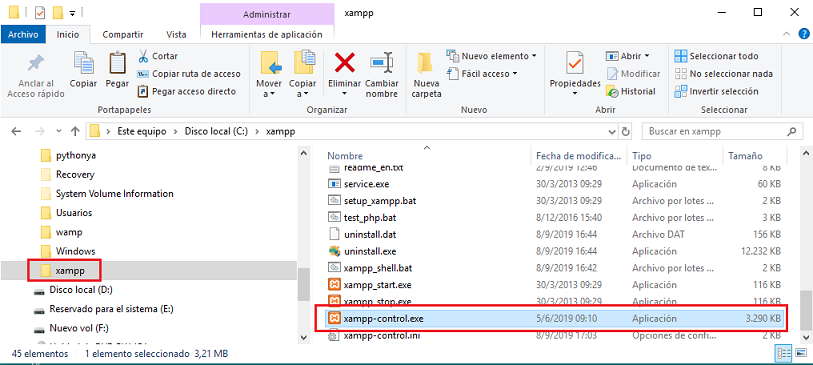This screenshot has width=813, height=365.
Task: Click the search magnifier icon
Action: 792,132
